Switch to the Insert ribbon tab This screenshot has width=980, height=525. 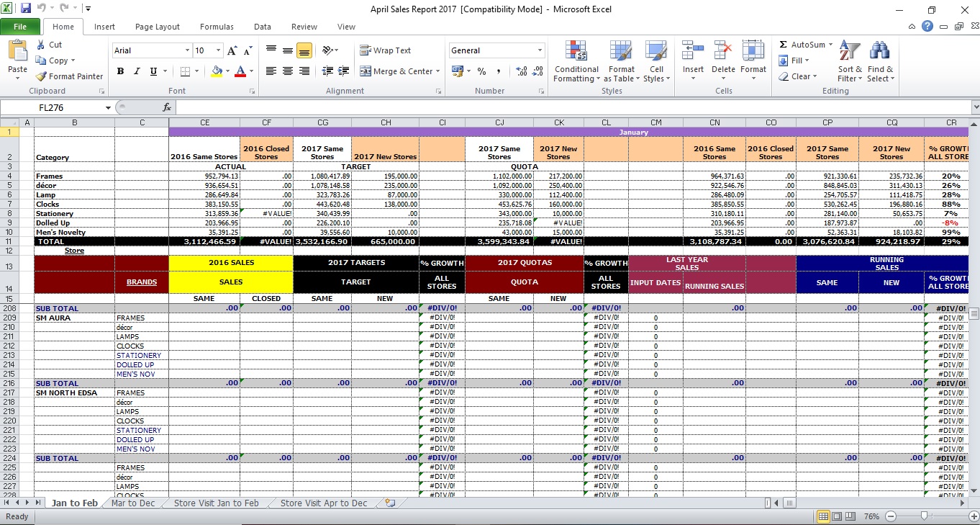click(x=104, y=27)
